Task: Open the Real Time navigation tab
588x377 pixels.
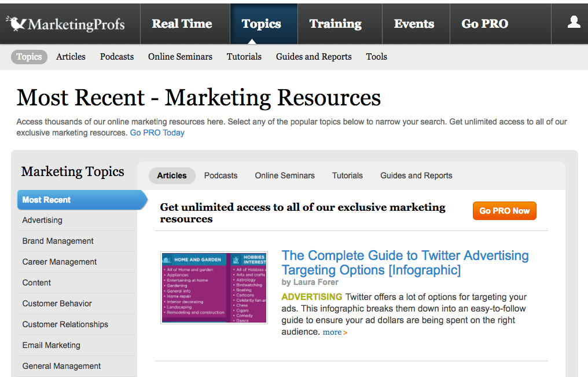Action: (182, 24)
